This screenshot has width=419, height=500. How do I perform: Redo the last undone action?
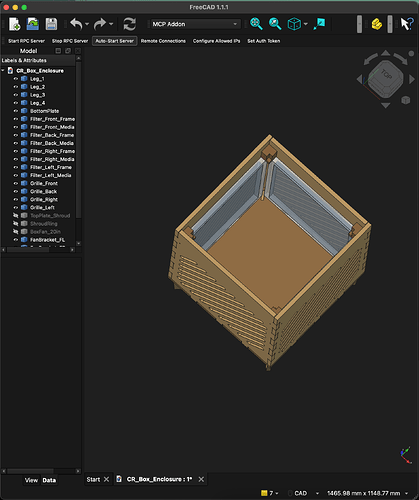(100, 24)
